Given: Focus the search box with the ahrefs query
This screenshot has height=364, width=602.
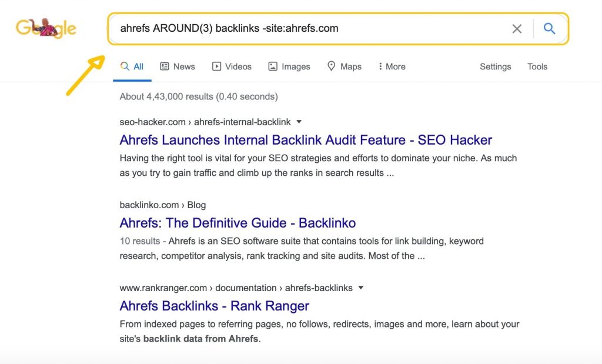Looking at the screenshot, I should tap(338, 29).
